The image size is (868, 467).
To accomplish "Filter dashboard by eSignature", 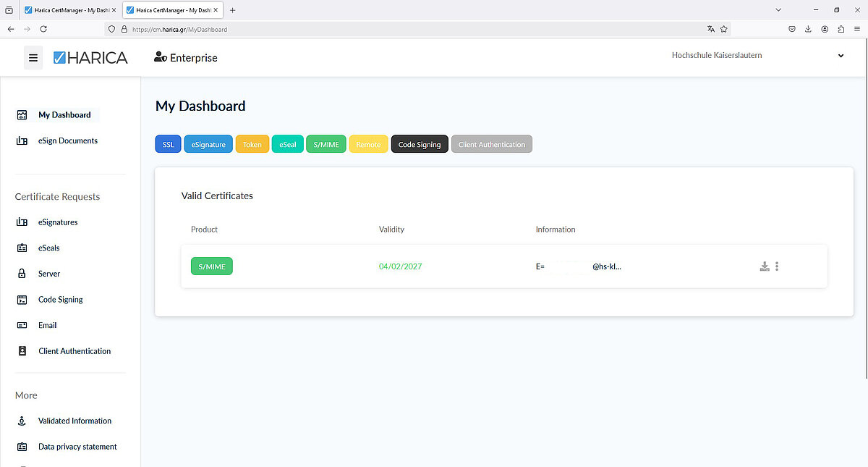I will pos(208,144).
